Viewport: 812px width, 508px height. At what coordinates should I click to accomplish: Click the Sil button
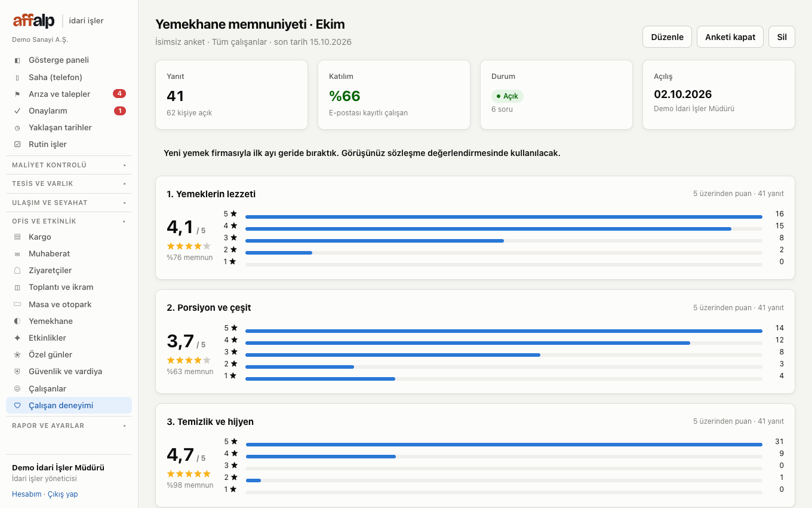pos(782,37)
